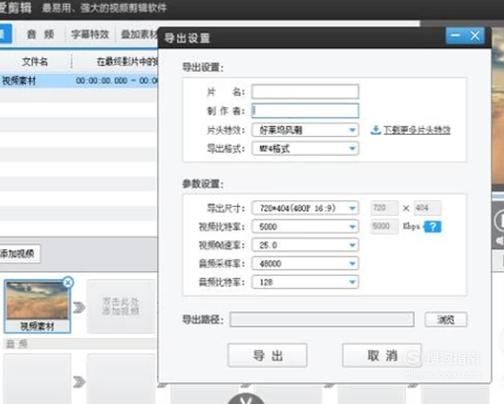Click the 浏览 browse button

tap(446, 320)
